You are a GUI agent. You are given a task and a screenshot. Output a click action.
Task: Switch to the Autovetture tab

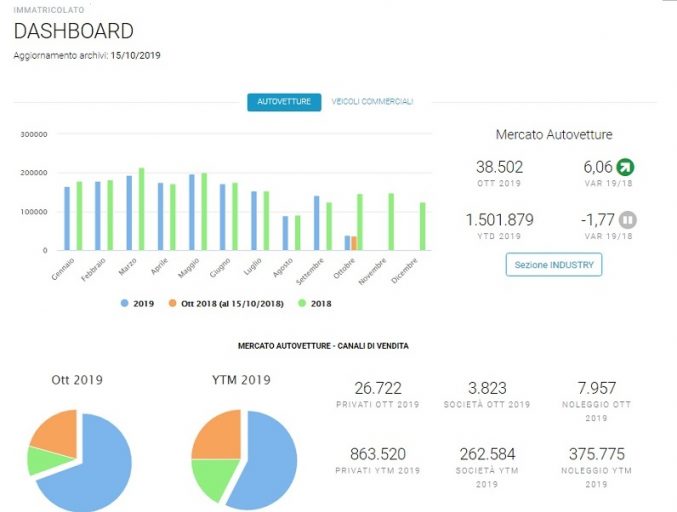click(x=284, y=102)
